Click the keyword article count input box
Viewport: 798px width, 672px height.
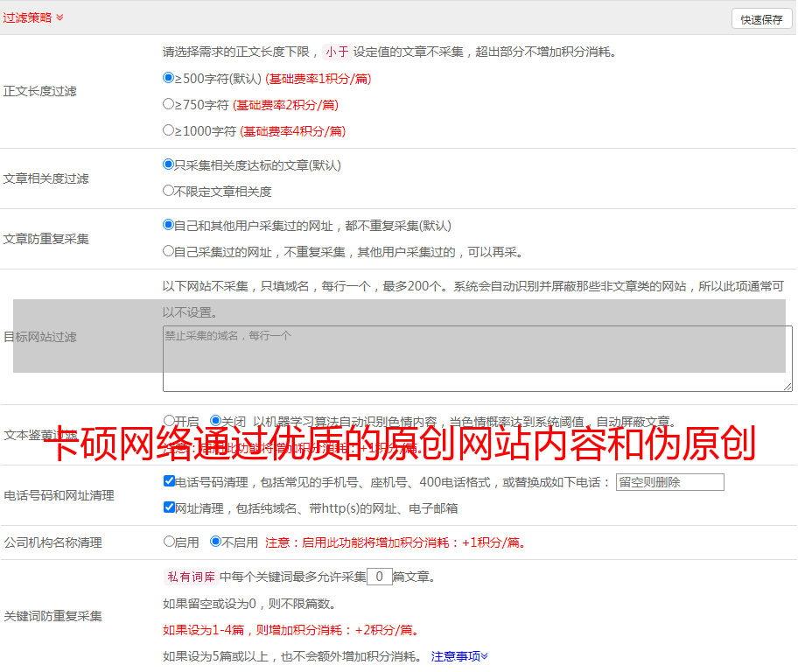pos(379,577)
